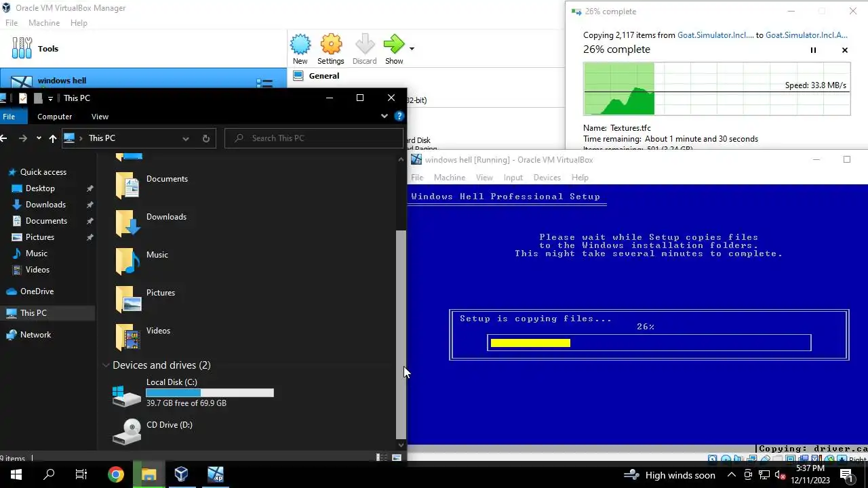Select the CD Drive (D:) icon
Viewport: 868px width, 488px height.
[127, 432]
